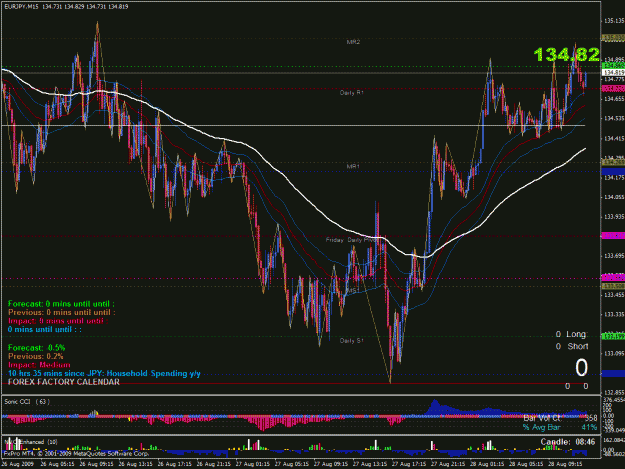Image resolution: width=625 pixels, height=469 pixels.
Task: Click the 133.695 price axis label
Action: [614, 255]
